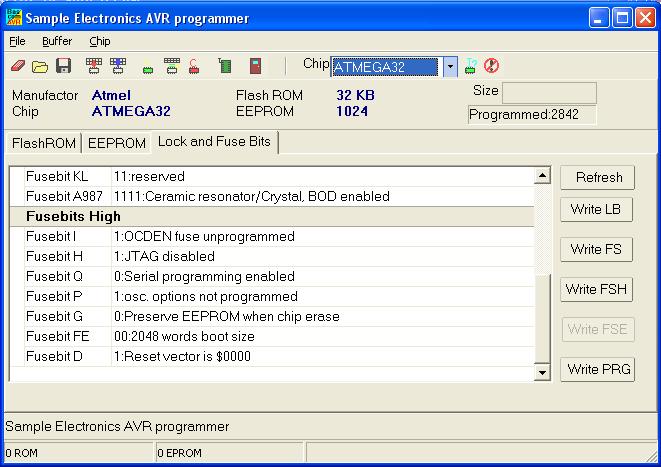Click the floppy disk save icon
661x467 pixels.
pos(63,67)
